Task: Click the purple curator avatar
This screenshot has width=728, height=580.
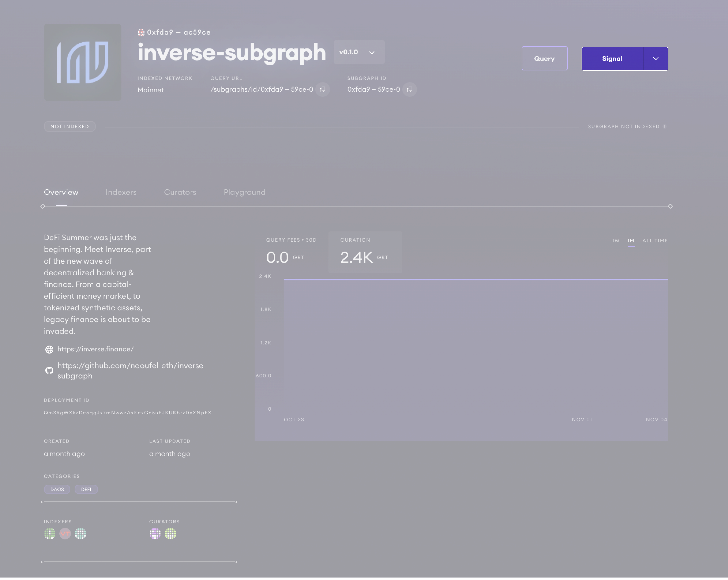Action: pos(155,533)
